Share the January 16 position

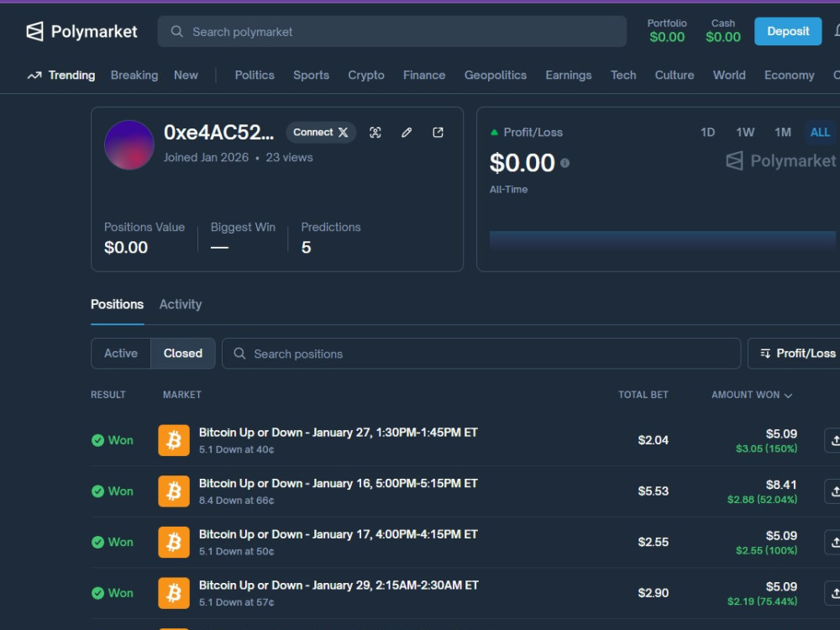point(833,491)
